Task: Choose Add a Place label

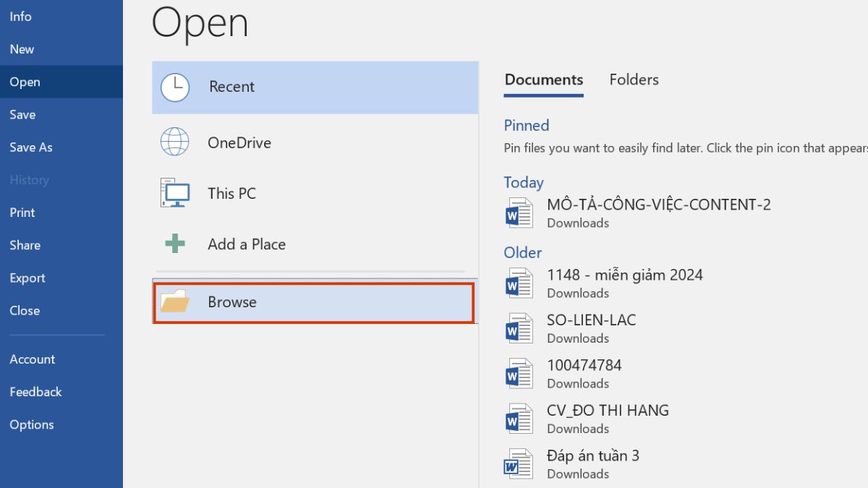Action: [247, 244]
